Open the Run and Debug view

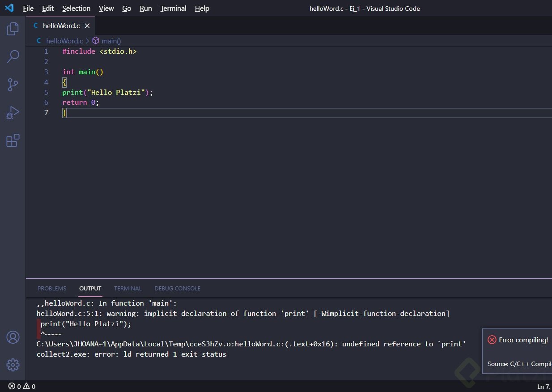13,113
